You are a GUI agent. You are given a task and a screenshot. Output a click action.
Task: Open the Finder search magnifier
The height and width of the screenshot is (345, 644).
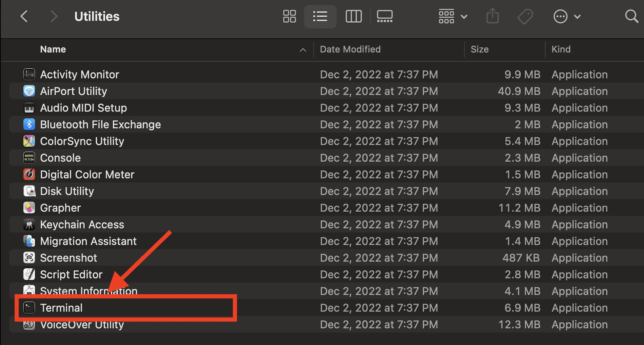(631, 16)
